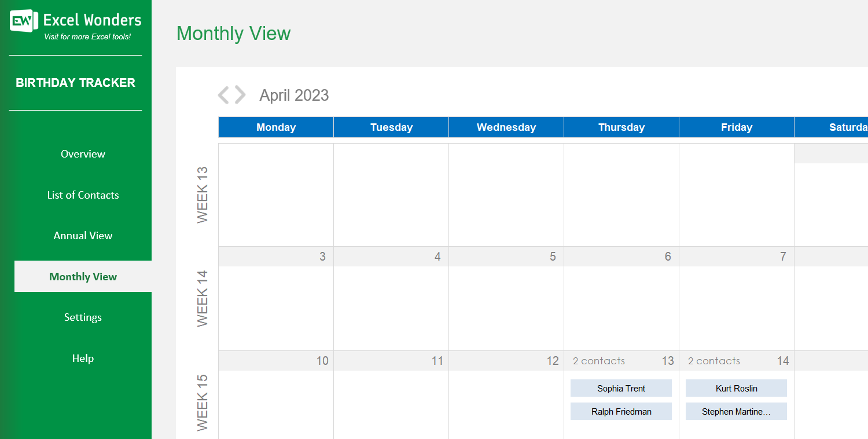868x439 pixels.
Task: Navigate to List of Contacts
Action: 83,195
